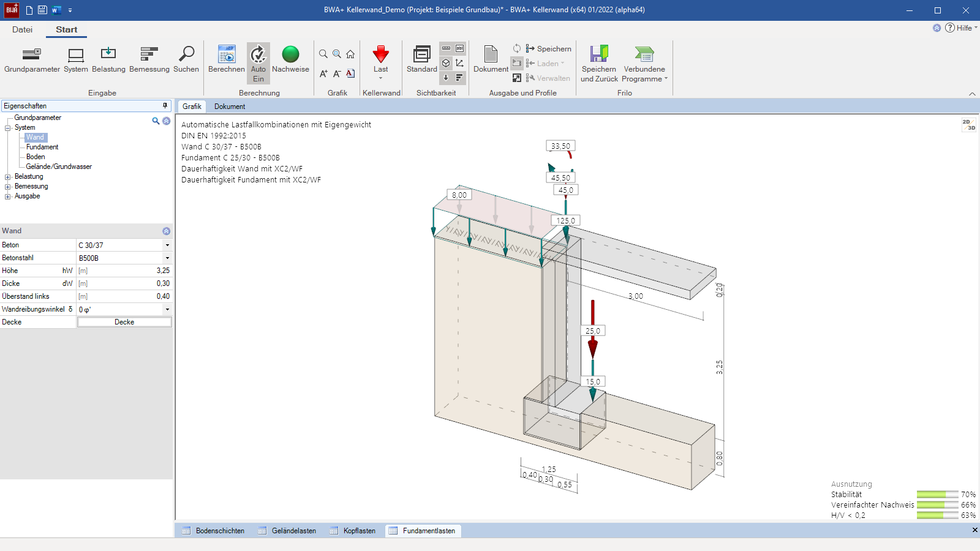
Task: Click Verwalten profiles button
Action: [x=548, y=78]
